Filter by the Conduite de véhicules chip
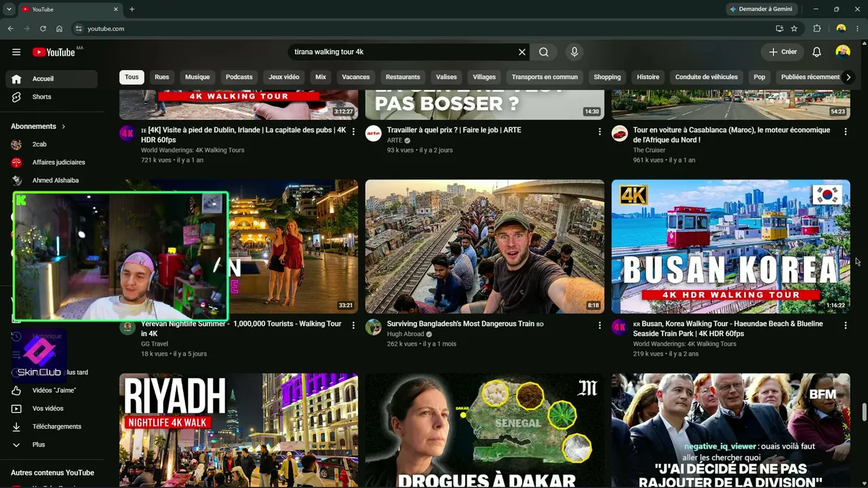The image size is (868, 488). [706, 77]
